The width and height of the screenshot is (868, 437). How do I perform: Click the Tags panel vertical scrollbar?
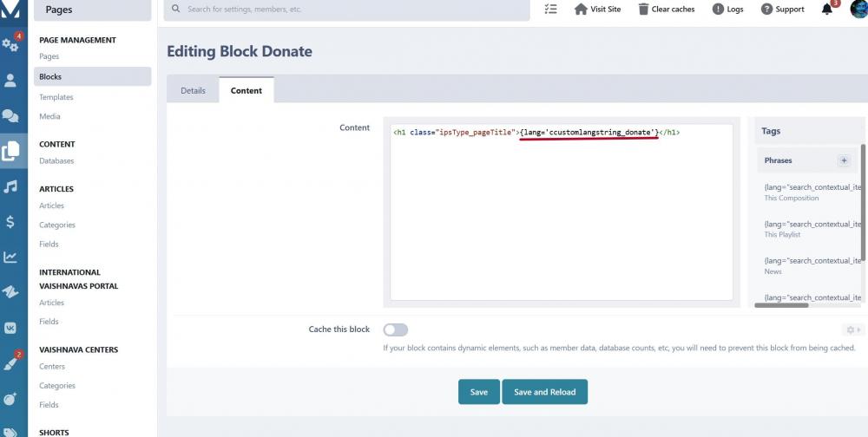863,202
